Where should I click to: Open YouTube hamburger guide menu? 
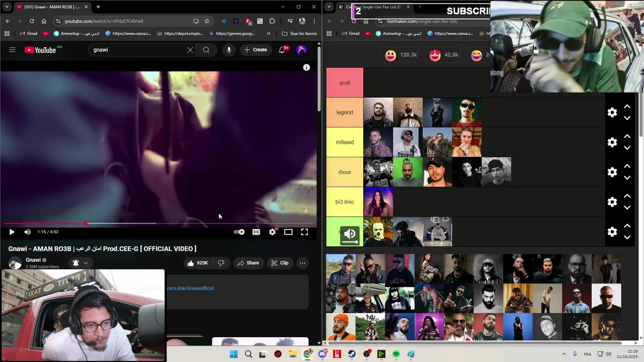(x=12, y=50)
